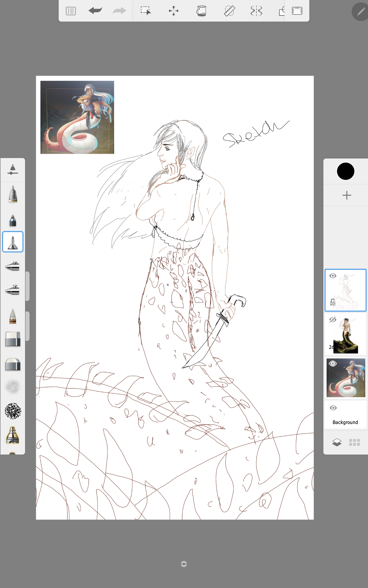This screenshot has width=368, height=588.
Task: Select the soft rounded eraser
Action: tap(13, 364)
